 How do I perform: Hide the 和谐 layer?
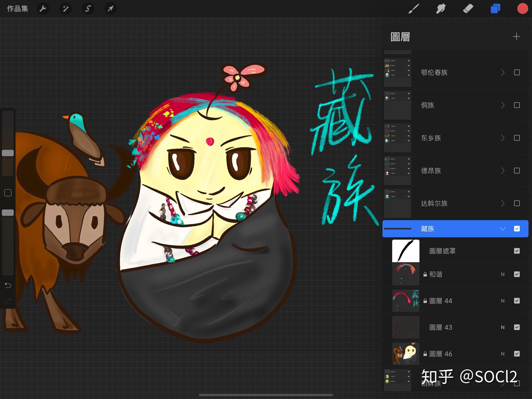(x=517, y=274)
